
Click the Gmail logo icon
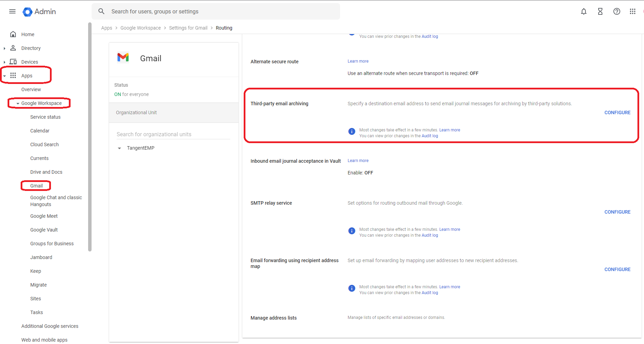coord(123,57)
